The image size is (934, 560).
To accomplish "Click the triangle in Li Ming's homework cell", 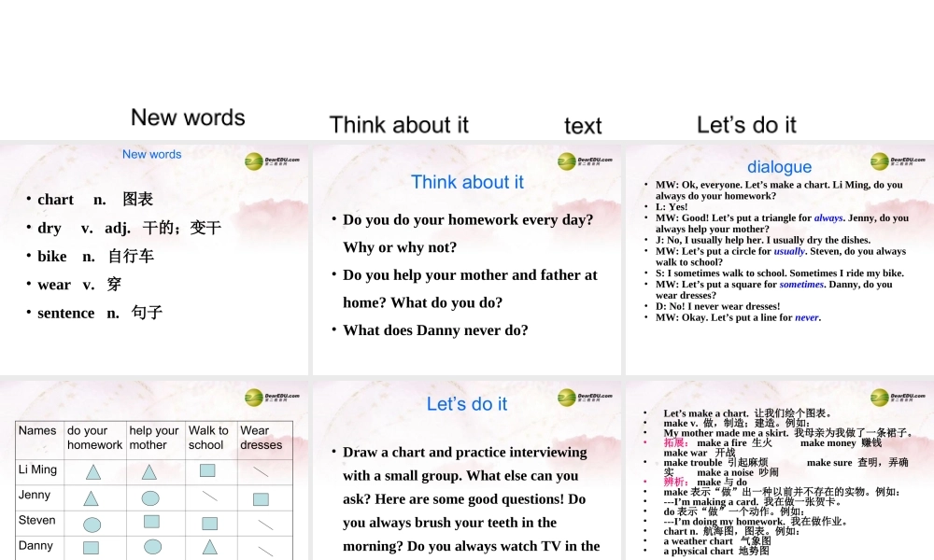I will [x=92, y=472].
